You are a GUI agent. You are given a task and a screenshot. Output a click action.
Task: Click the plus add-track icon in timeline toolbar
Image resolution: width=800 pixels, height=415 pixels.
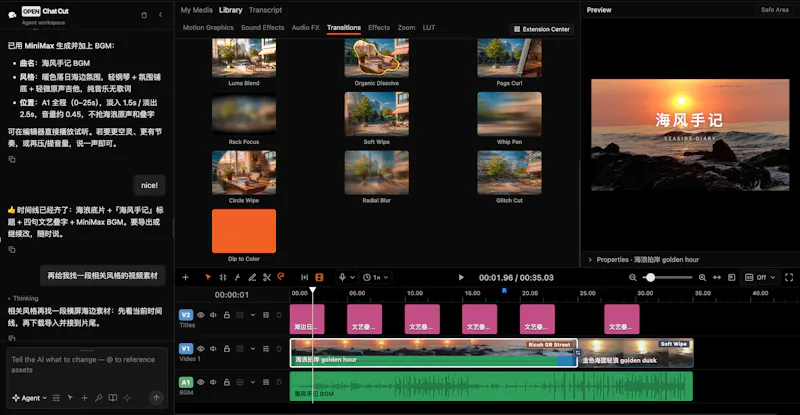point(185,277)
